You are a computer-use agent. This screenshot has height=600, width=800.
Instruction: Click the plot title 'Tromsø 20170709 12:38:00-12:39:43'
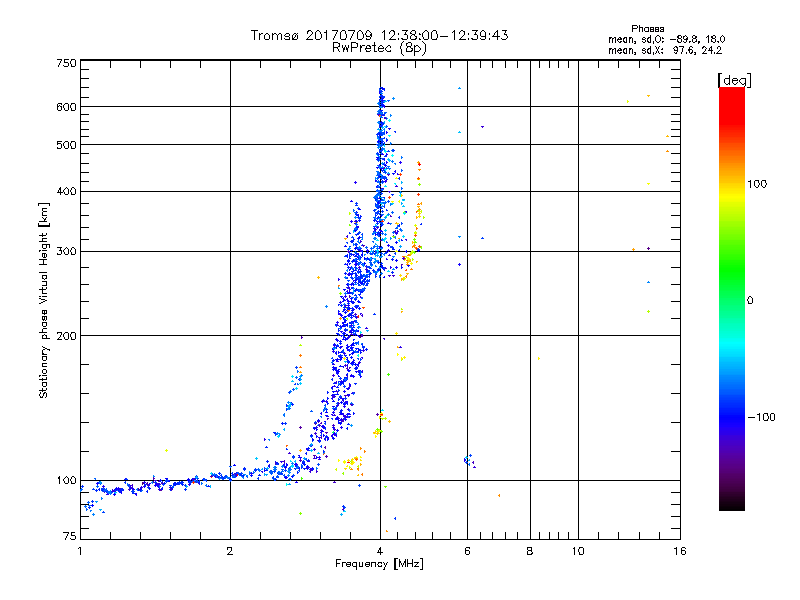coord(379,35)
